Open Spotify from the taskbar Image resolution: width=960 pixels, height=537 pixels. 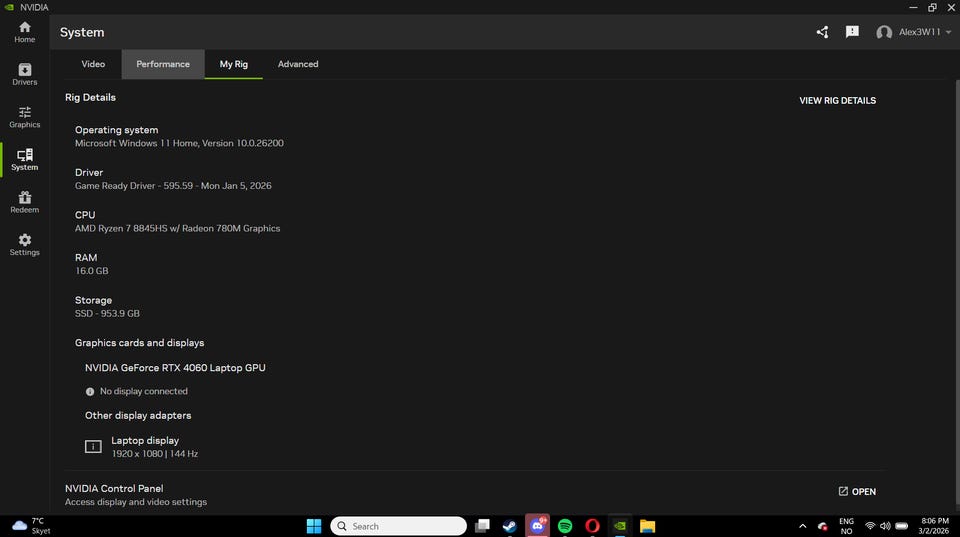pyautogui.click(x=564, y=526)
